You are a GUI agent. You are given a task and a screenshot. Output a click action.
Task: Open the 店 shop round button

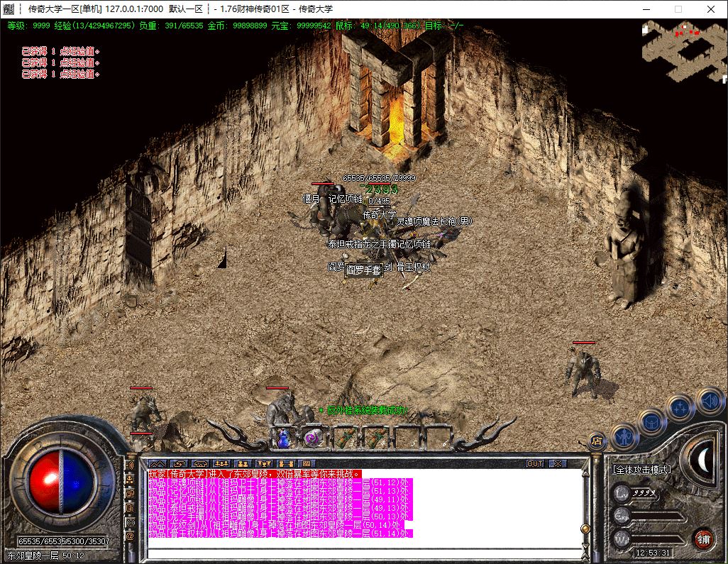(597, 441)
